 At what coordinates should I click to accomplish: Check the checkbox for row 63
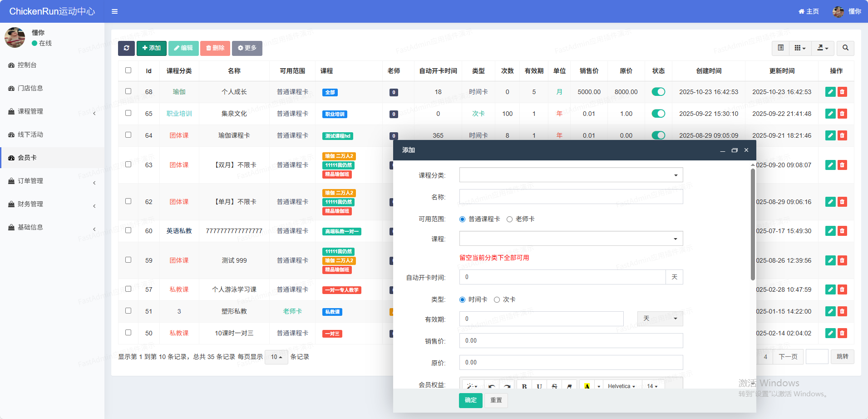coord(128,165)
